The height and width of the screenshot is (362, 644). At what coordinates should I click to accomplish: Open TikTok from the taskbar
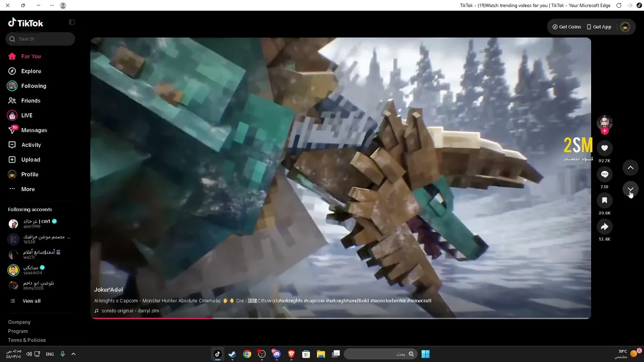click(x=217, y=354)
